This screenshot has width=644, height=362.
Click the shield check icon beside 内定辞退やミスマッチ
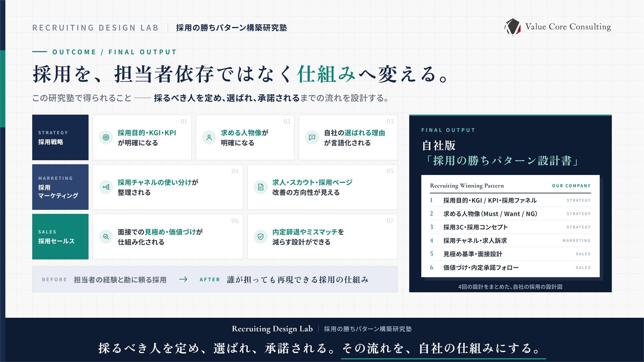[261, 237]
